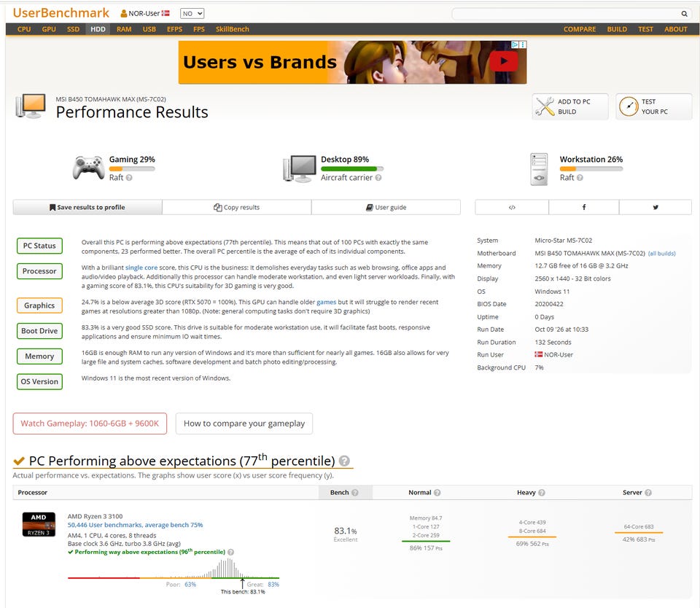
Task: Open the NO country dropdown
Action: pos(192,14)
